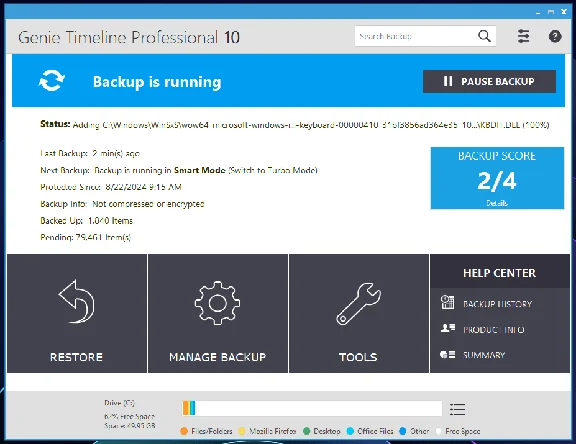Click the white Free Space legend swatch

pos(438,431)
